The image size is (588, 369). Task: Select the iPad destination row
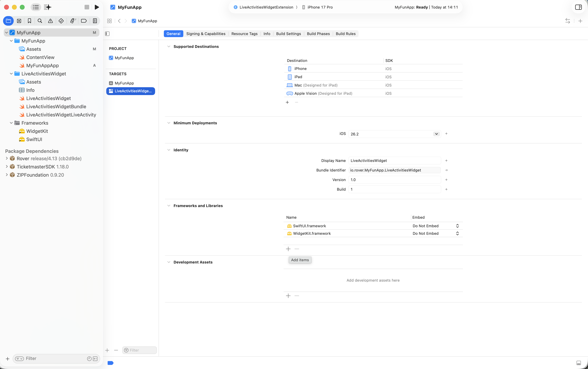pos(317,77)
